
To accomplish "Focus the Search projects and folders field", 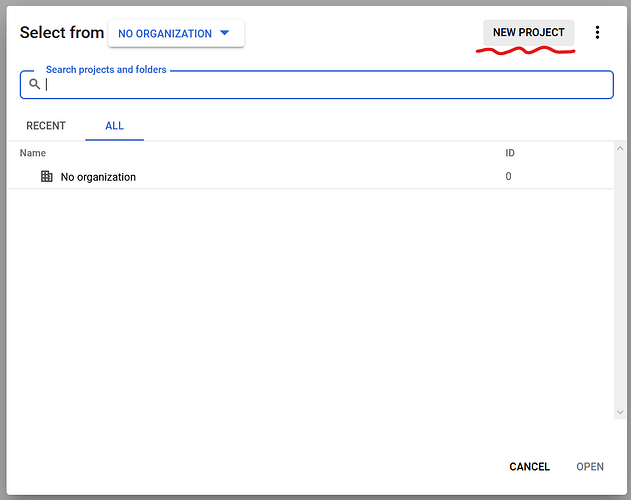I will pos(320,85).
